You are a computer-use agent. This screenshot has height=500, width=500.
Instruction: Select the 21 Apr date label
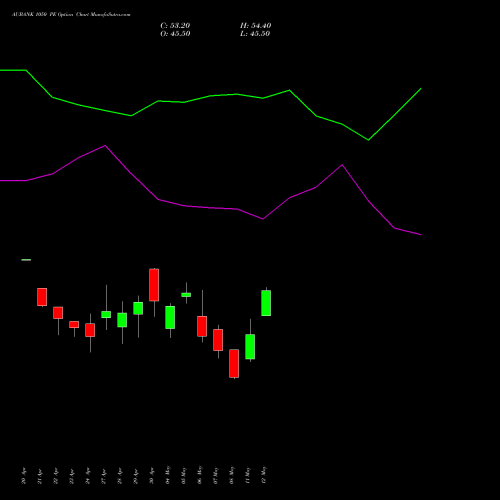pos(40,476)
